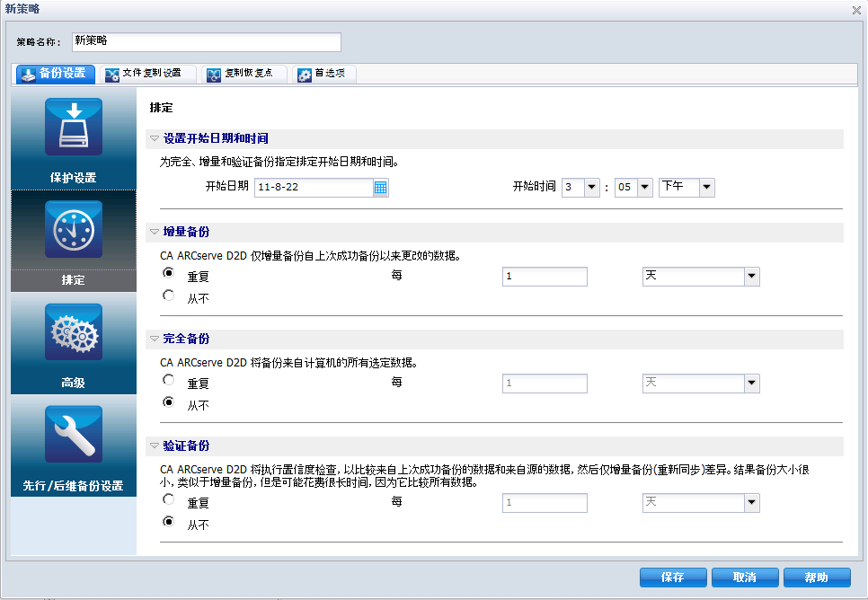Viewport: 868px width, 600px height.
Task: Switch to the 复制恢复点 tab
Action: point(246,75)
